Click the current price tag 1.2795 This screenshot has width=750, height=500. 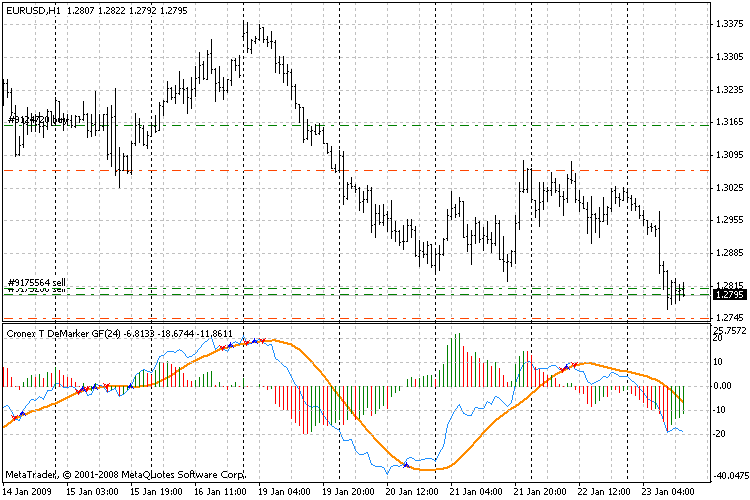point(727,295)
